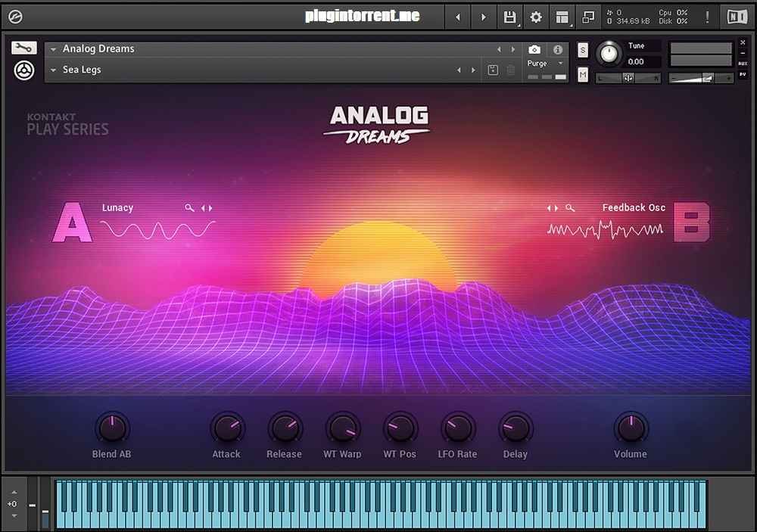757x532 pixels.
Task: Click the WT Warp knob
Action: click(x=343, y=428)
